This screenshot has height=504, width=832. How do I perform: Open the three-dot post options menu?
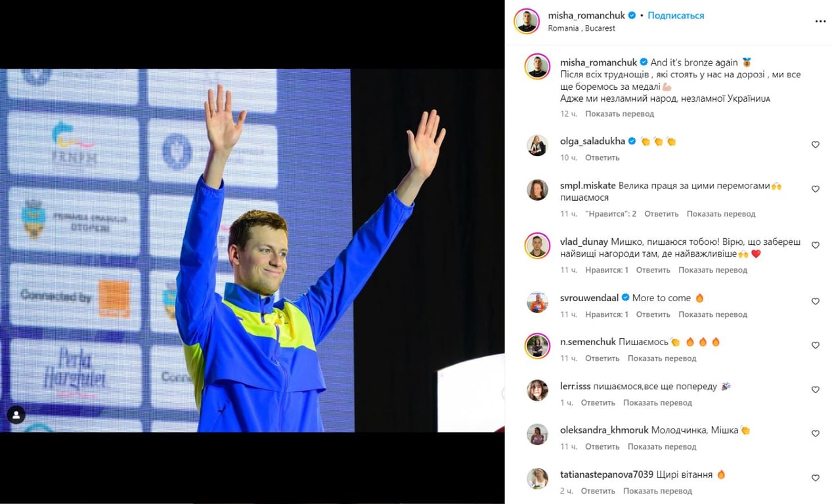pyautogui.click(x=820, y=21)
